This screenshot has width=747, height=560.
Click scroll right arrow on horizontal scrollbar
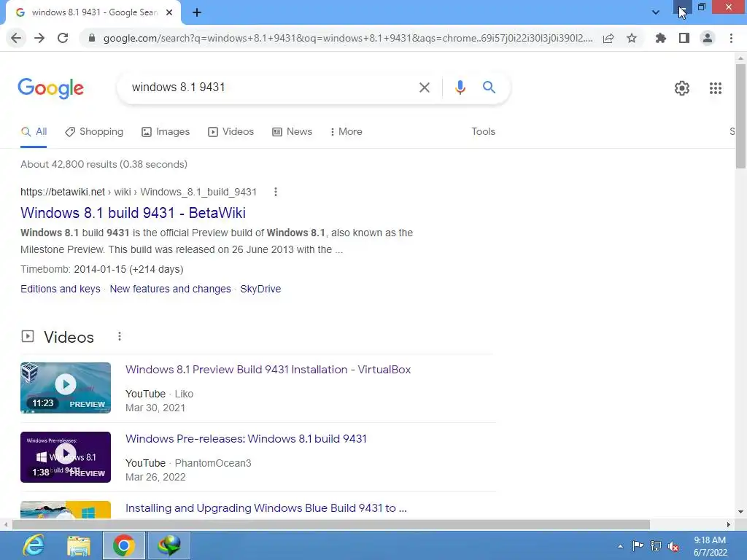729,524
